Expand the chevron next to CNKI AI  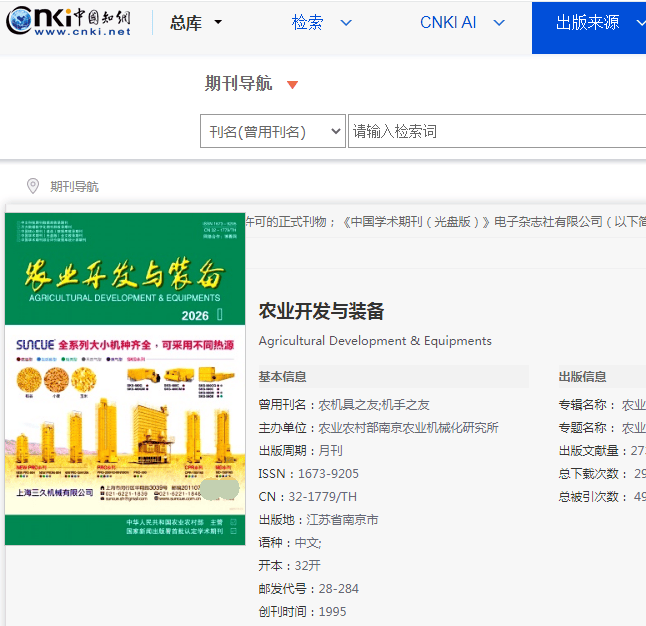coord(499,23)
